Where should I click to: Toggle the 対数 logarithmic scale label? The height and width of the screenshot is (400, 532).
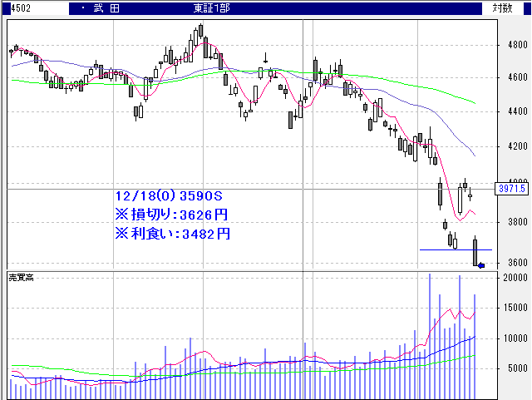coord(502,8)
